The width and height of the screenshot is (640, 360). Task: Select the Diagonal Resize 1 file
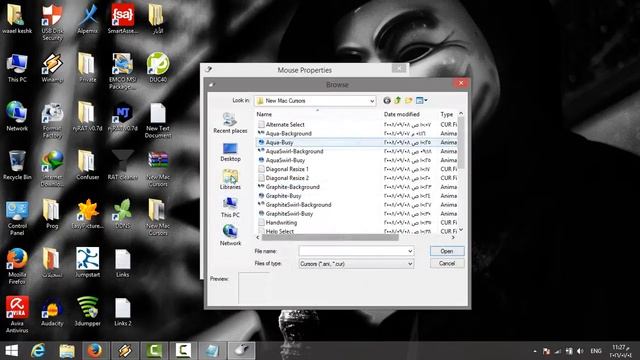[287, 169]
